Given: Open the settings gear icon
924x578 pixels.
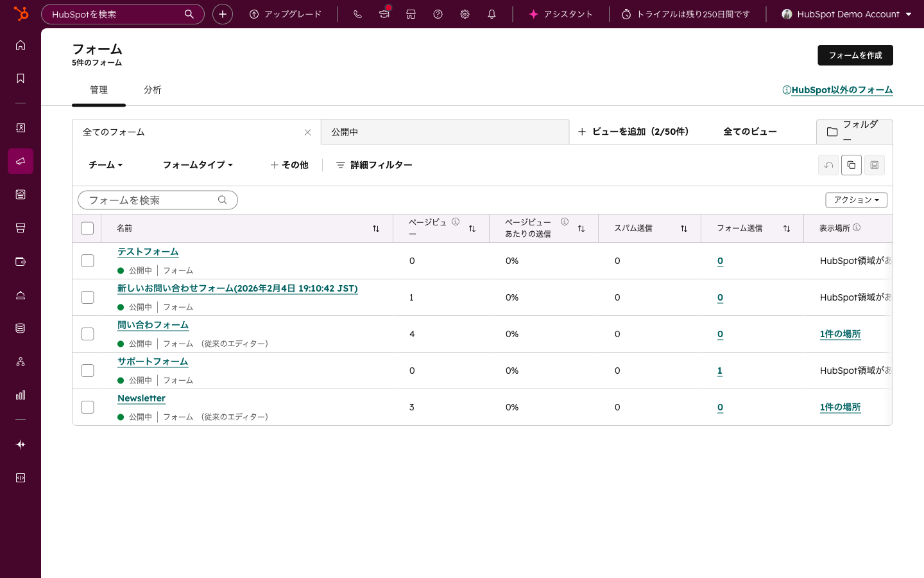Looking at the screenshot, I should point(465,14).
